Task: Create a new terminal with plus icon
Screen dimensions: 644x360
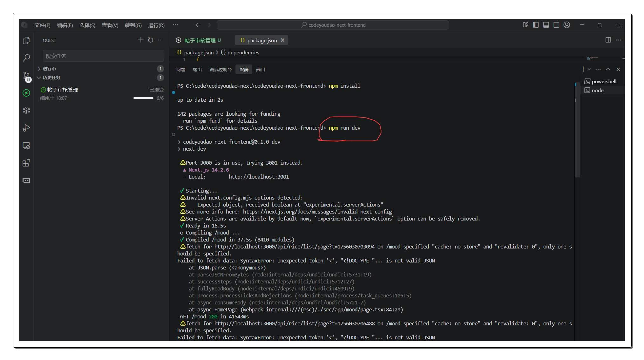Action: pyautogui.click(x=583, y=69)
